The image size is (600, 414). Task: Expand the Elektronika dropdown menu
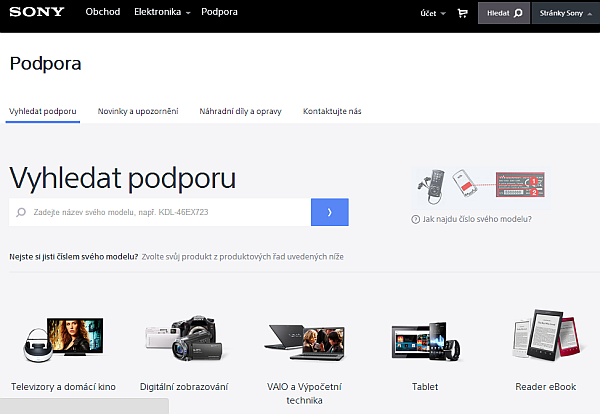pyautogui.click(x=163, y=13)
